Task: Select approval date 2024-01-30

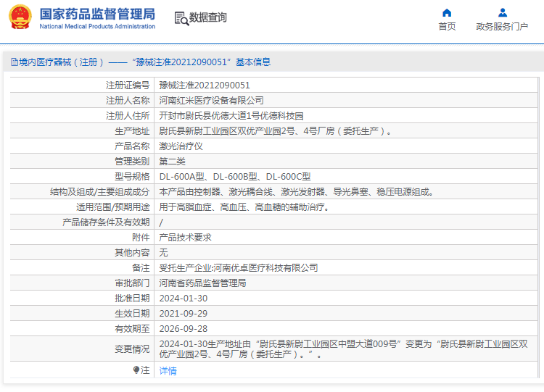Action: tap(184, 299)
